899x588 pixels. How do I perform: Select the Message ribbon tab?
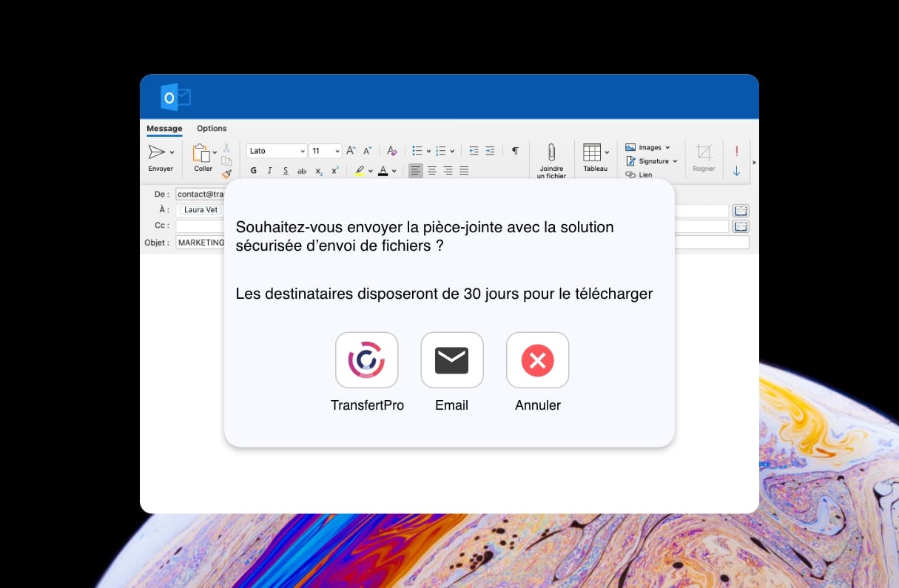[164, 128]
